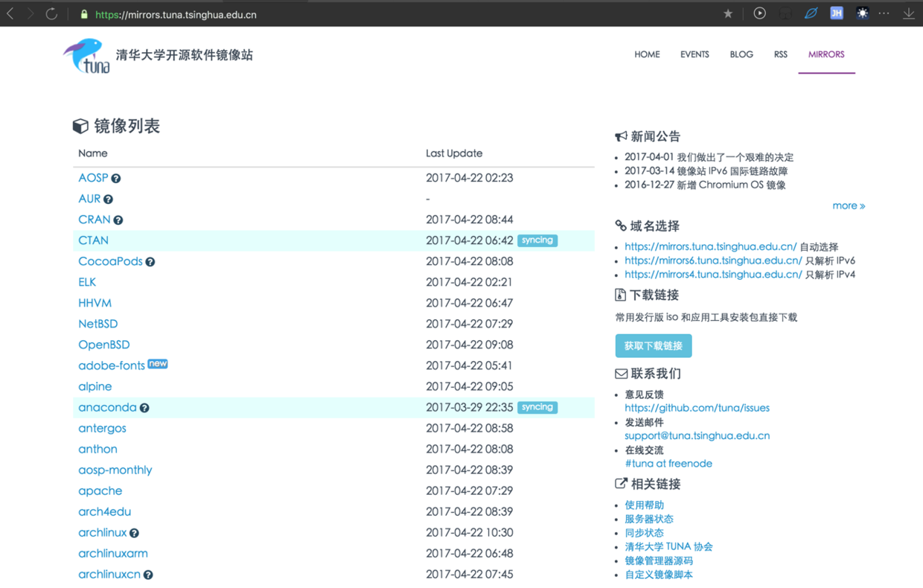Open the 同步状态 link

644,533
